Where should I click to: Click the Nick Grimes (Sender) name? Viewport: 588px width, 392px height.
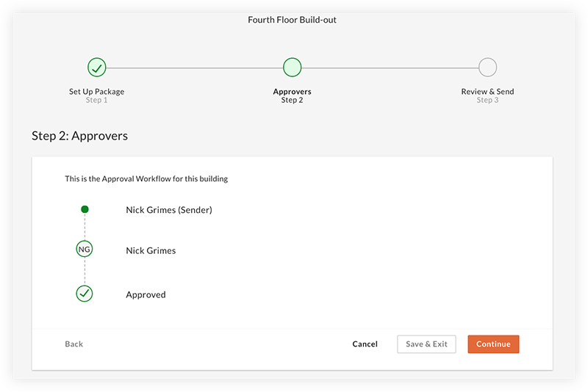pyautogui.click(x=168, y=210)
